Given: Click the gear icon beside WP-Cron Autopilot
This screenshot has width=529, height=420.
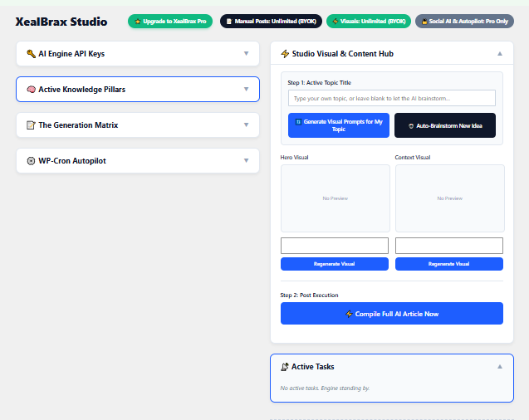Looking at the screenshot, I should point(31,161).
